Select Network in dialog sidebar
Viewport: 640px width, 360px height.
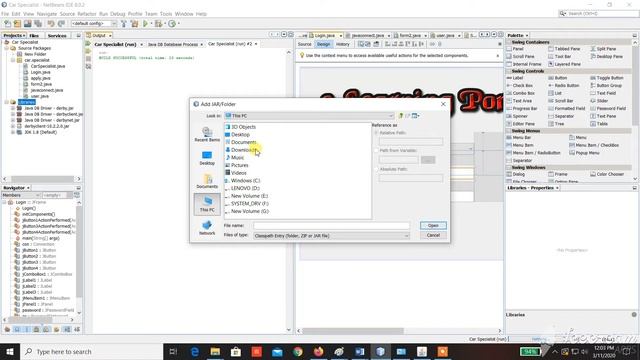(x=207, y=228)
